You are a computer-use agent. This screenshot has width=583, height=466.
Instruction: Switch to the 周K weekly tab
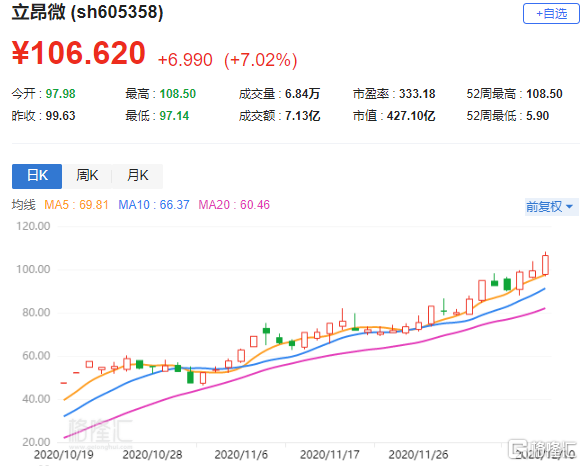point(87,176)
